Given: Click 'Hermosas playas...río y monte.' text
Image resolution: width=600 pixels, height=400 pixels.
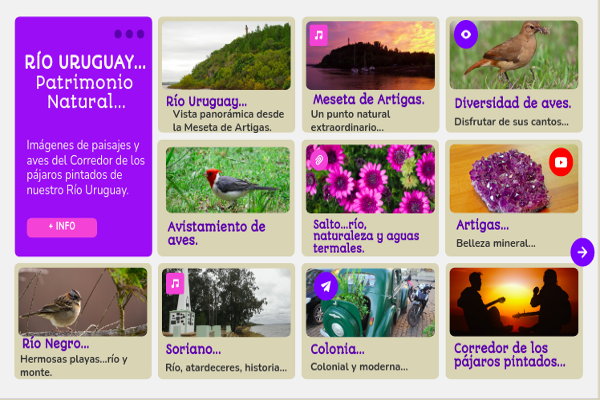Looking at the screenshot, I should 74,366.
